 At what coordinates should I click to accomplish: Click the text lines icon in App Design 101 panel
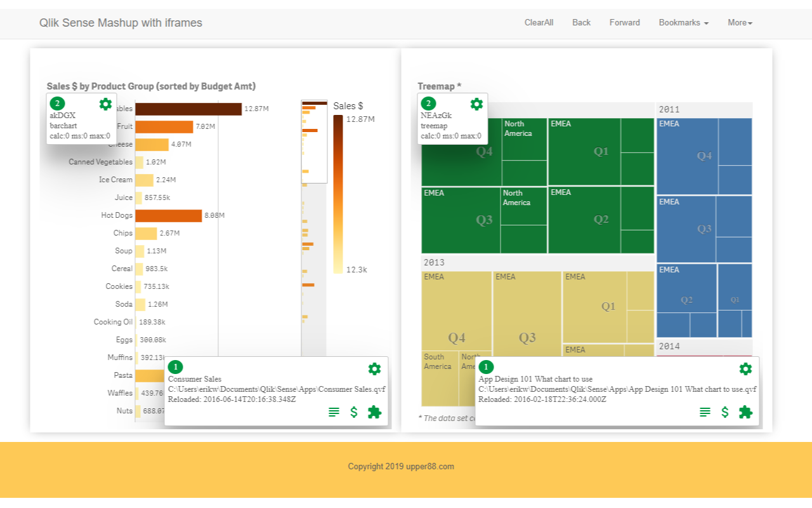tap(705, 412)
